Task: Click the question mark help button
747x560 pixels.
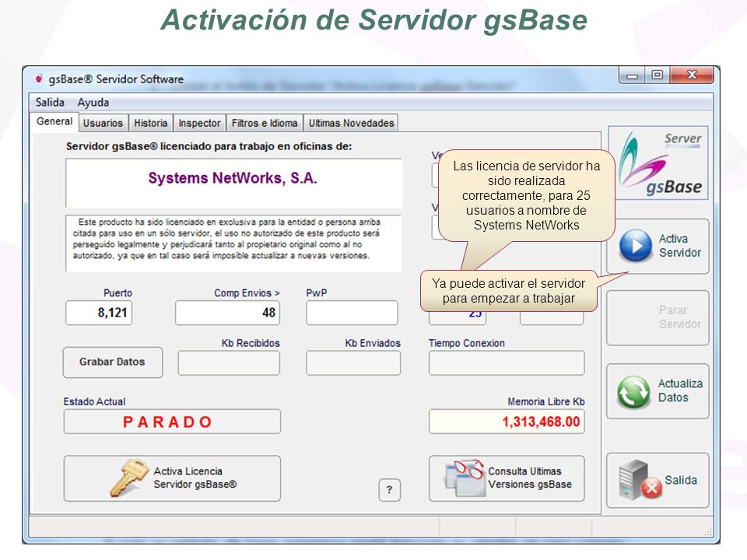Action: click(389, 489)
